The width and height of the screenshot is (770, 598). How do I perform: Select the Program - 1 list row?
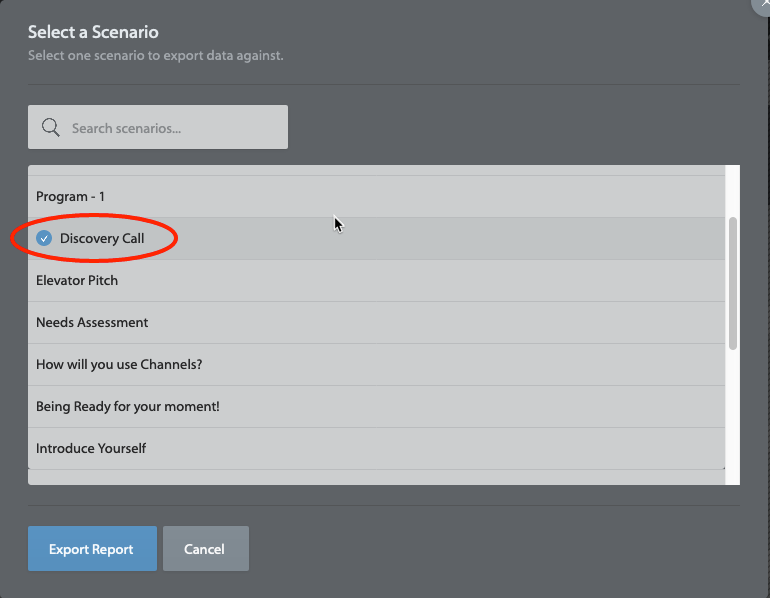pyautogui.click(x=70, y=197)
